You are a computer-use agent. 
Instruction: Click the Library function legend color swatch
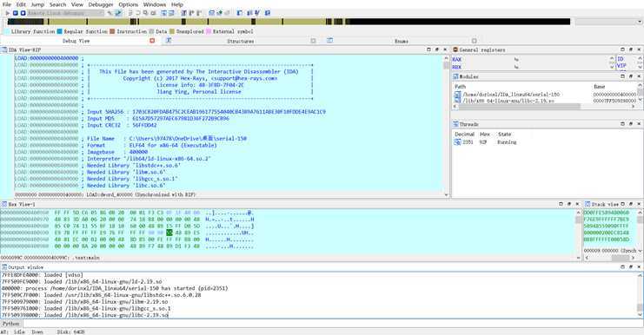(7, 31)
